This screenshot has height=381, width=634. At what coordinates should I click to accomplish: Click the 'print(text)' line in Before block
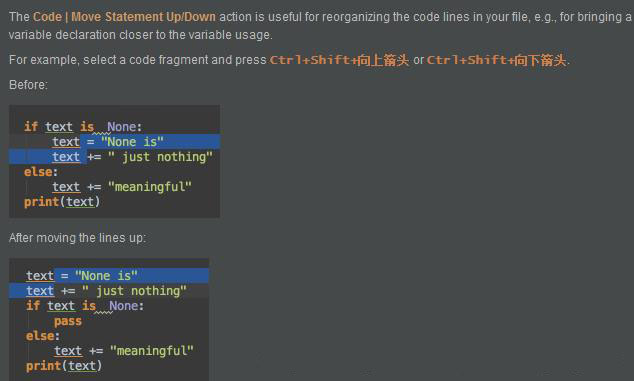tap(62, 202)
